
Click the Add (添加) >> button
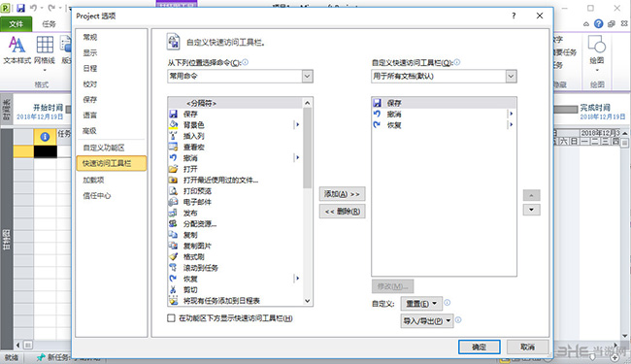pyautogui.click(x=342, y=194)
